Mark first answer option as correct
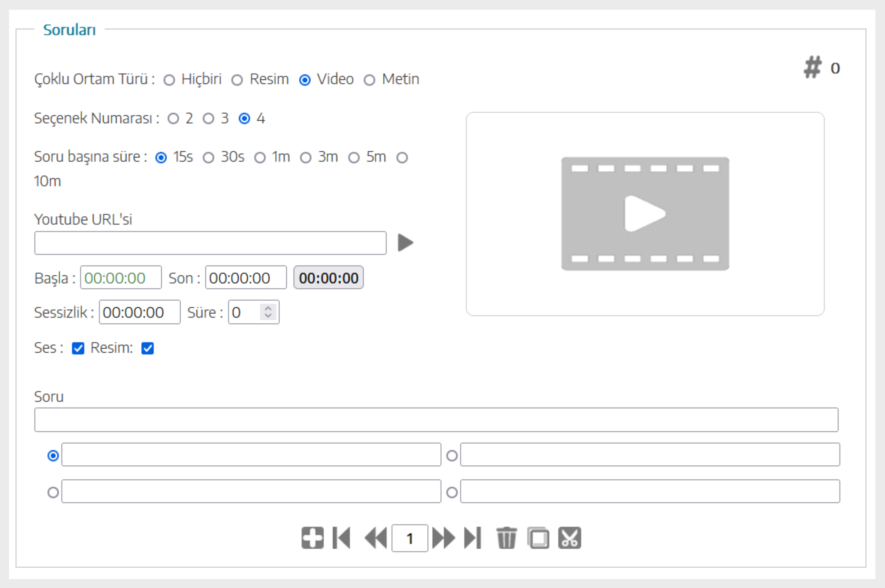 (x=53, y=456)
